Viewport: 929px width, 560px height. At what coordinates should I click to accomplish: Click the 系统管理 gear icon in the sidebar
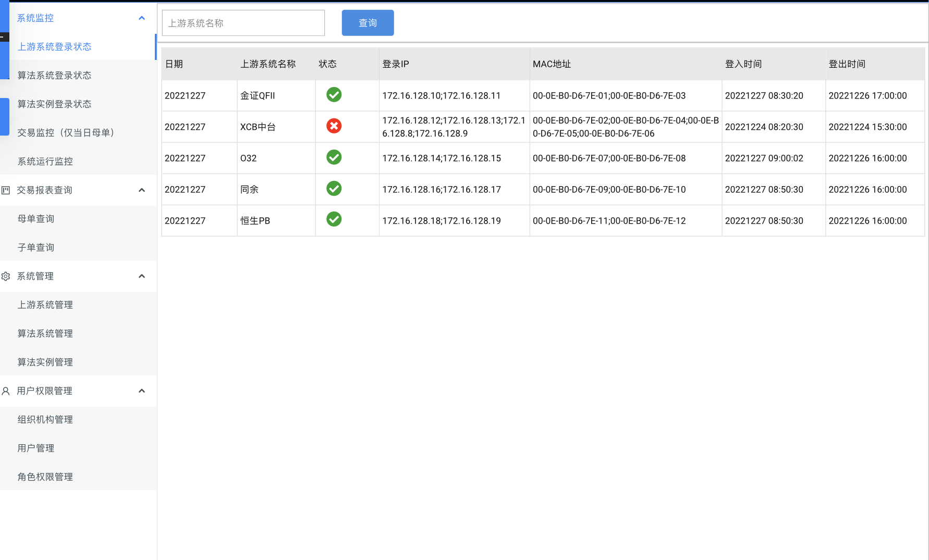coord(6,276)
